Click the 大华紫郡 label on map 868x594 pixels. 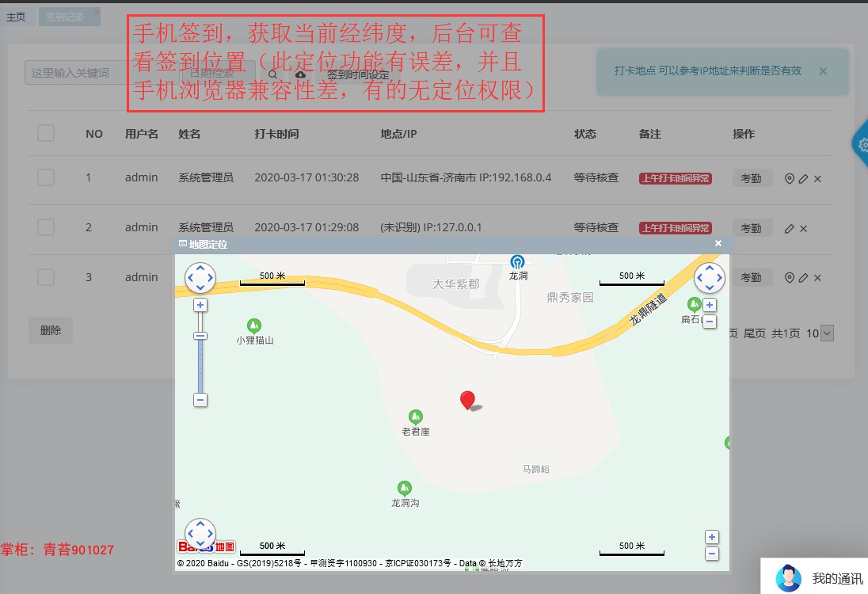point(455,284)
